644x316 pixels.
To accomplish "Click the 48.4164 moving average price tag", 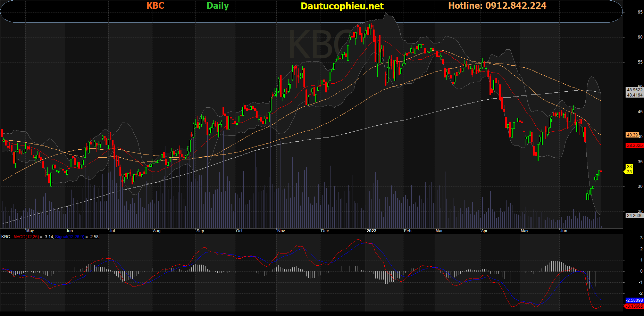I will tap(634, 95).
